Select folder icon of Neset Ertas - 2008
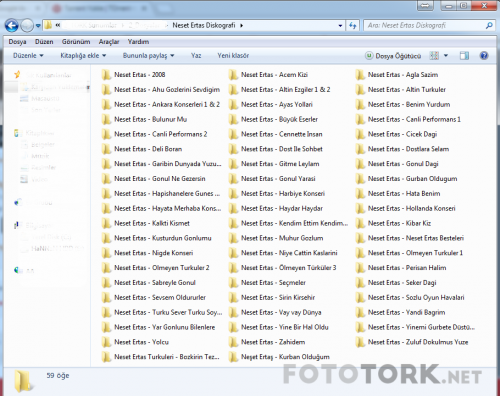 106,75
